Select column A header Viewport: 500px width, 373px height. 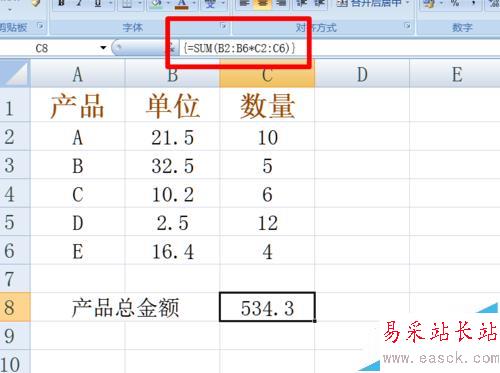(x=78, y=74)
